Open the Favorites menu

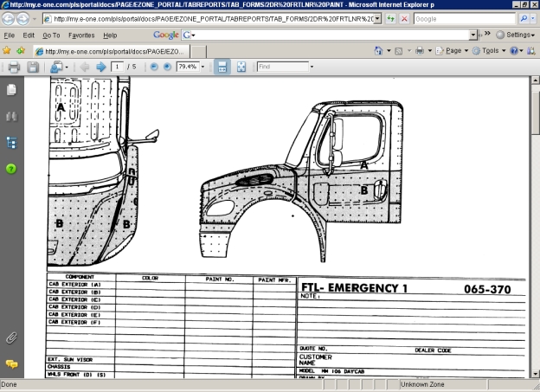[x=81, y=35]
